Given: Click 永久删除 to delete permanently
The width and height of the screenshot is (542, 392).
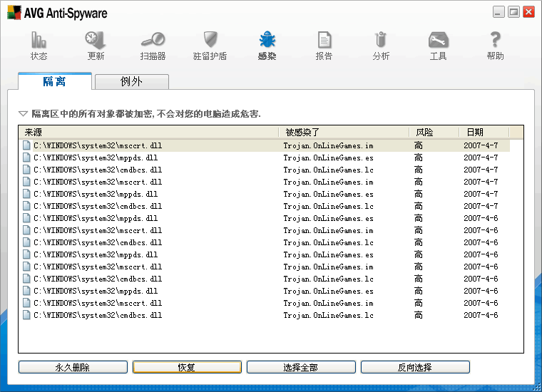Looking at the screenshot, I should [x=73, y=367].
